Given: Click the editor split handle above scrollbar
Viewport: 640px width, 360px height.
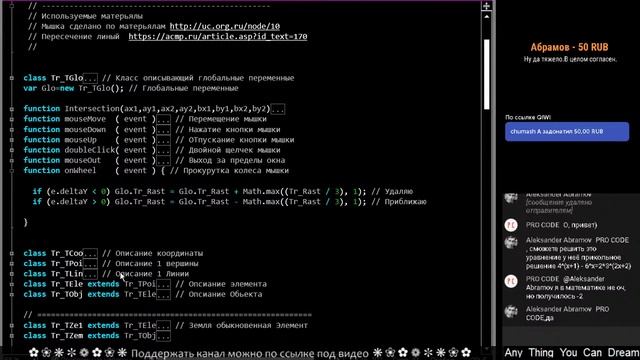Looking at the screenshot, I should [x=487, y=6].
